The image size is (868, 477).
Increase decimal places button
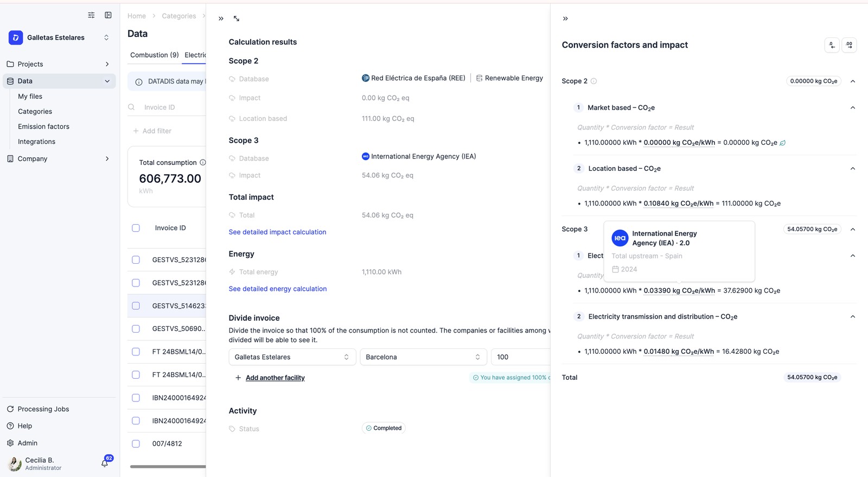(x=849, y=45)
